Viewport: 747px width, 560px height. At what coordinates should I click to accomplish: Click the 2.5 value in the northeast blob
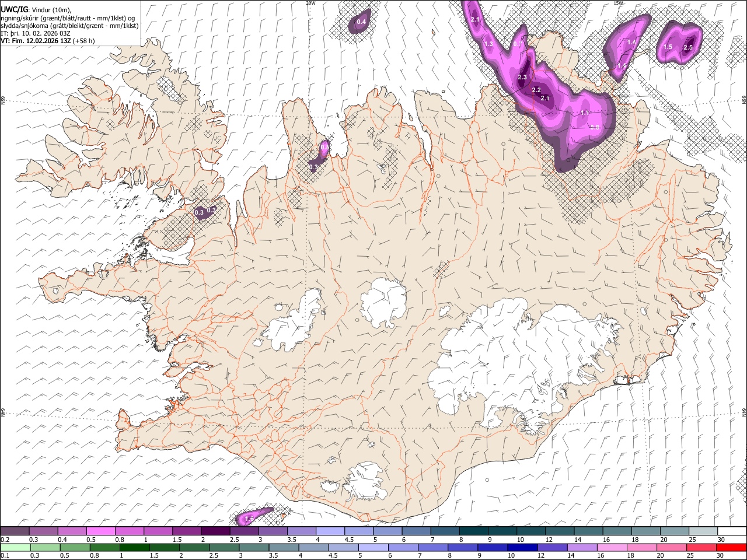coord(688,47)
